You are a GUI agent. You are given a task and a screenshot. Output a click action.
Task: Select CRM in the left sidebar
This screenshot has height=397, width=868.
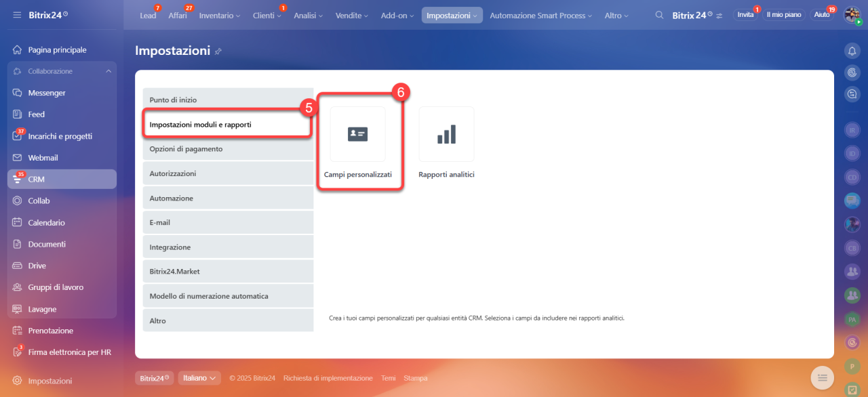click(x=62, y=180)
